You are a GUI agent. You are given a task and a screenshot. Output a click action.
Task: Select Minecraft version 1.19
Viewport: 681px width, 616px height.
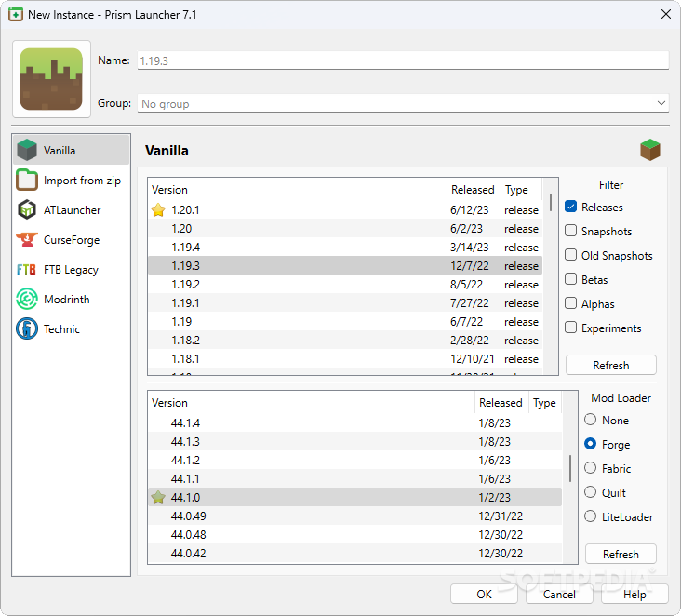[345, 321]
